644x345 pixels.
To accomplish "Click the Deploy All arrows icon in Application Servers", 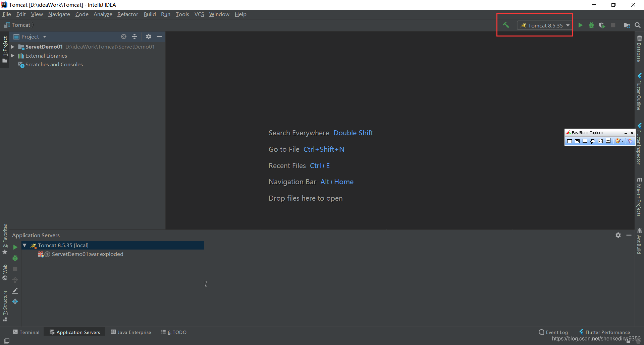I will point(15,280).
